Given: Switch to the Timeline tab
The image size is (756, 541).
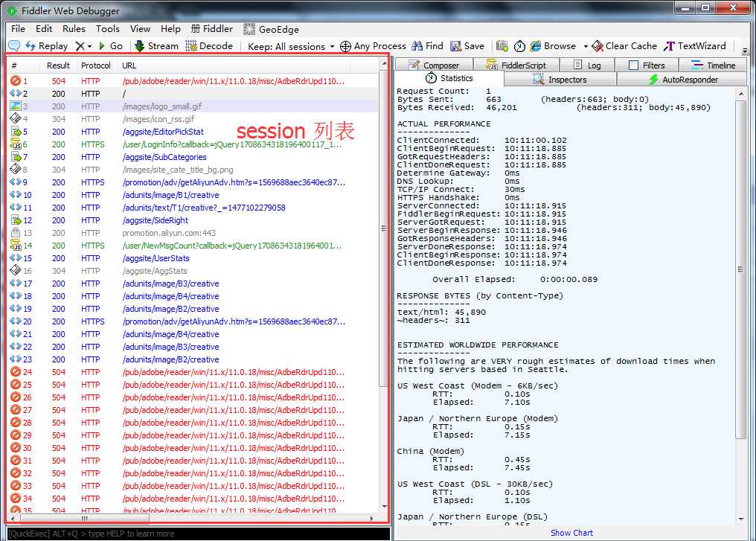Looking at the screenshot, I should (x=713, y=65).
